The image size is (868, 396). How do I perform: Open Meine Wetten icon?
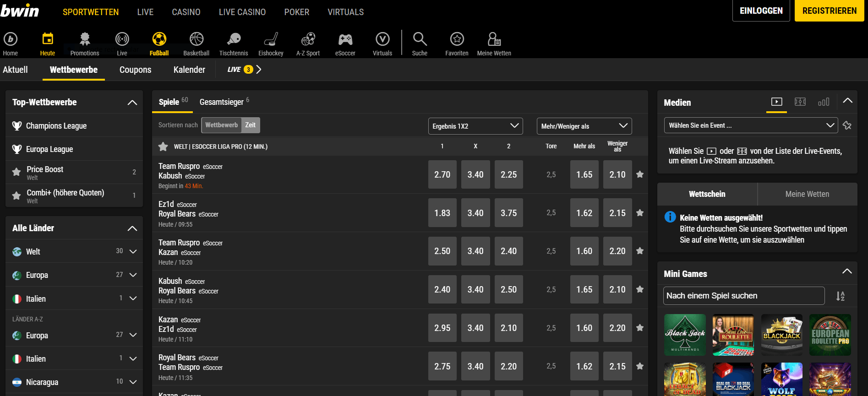point(494,39)
